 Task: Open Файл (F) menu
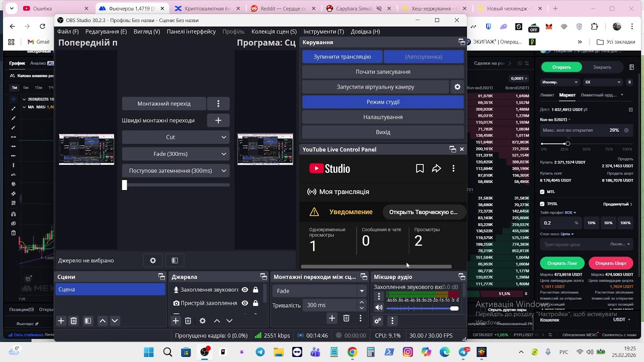pyautogui.click(x=68, y=32)
